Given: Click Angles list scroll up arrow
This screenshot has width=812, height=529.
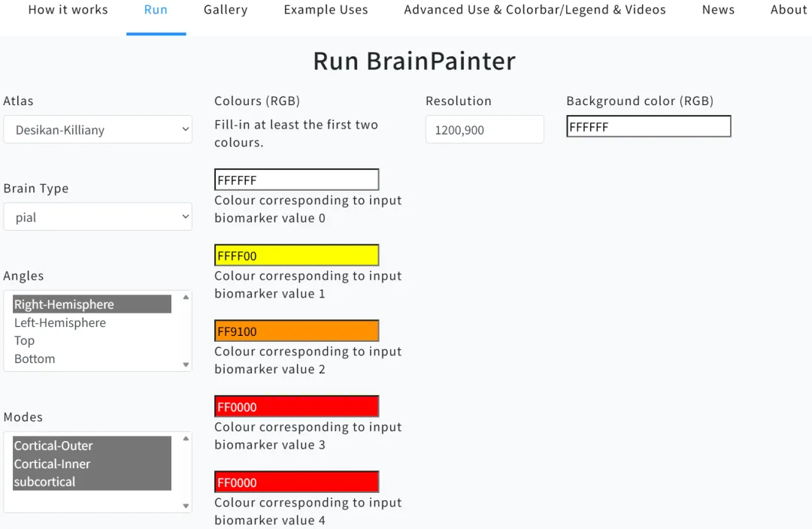Looking at the screenshot, I should (x=186, y=297).
